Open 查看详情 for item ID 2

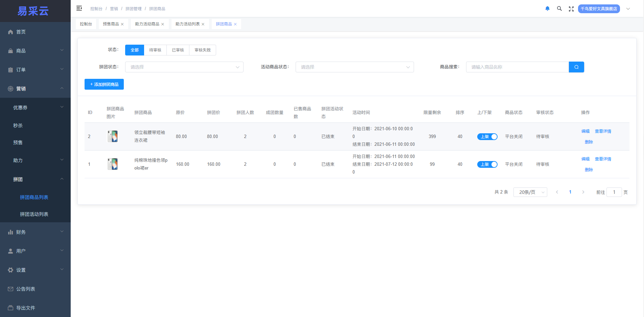[x=603, y=131]
